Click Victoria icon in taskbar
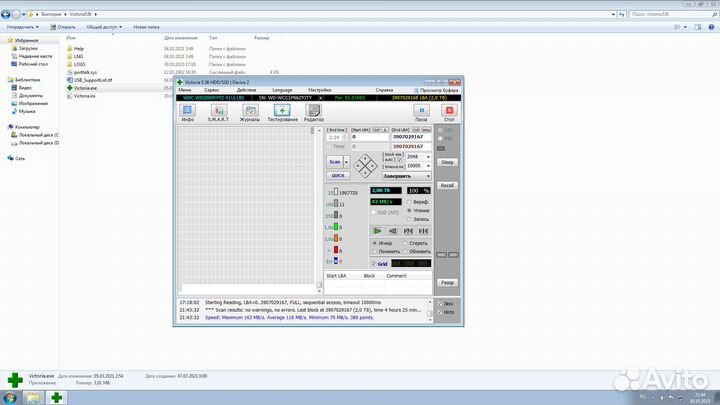 [56, 397]
